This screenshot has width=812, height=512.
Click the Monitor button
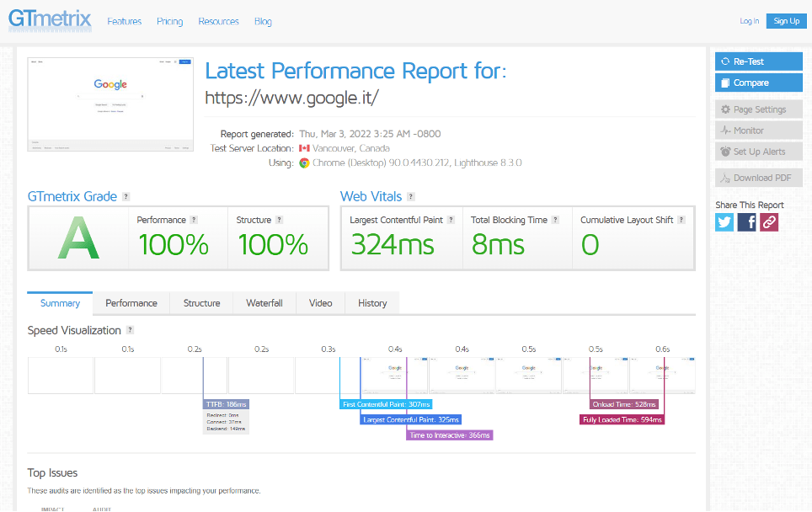click(759, 131)
